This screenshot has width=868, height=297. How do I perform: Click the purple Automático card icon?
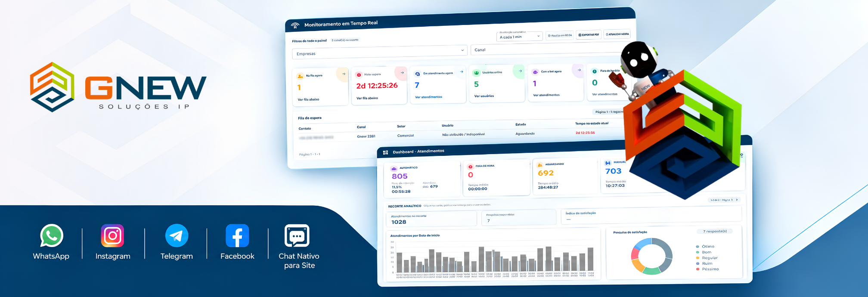pos(394,169)
